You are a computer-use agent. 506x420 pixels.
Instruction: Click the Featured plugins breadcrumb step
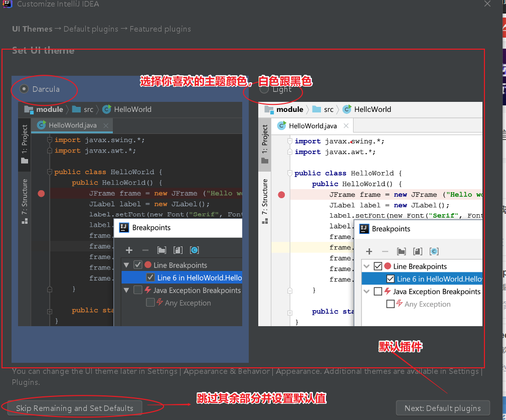point(160,29)
